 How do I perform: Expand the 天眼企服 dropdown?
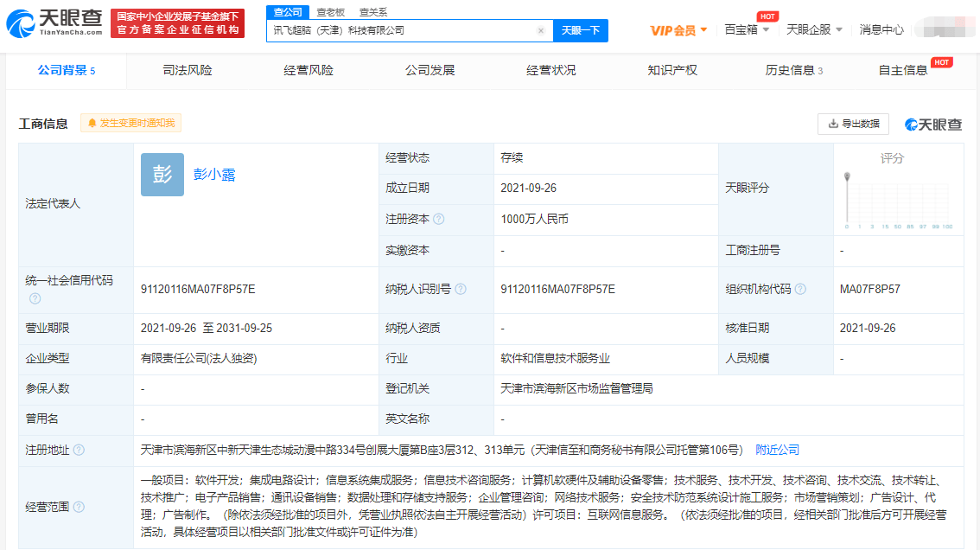click(x=814, y=29)
